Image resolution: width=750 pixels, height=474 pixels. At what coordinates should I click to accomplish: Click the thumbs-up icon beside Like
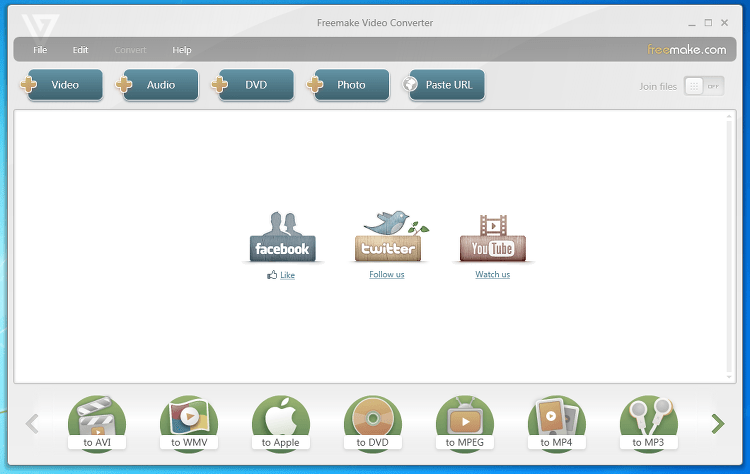[272, 275]
